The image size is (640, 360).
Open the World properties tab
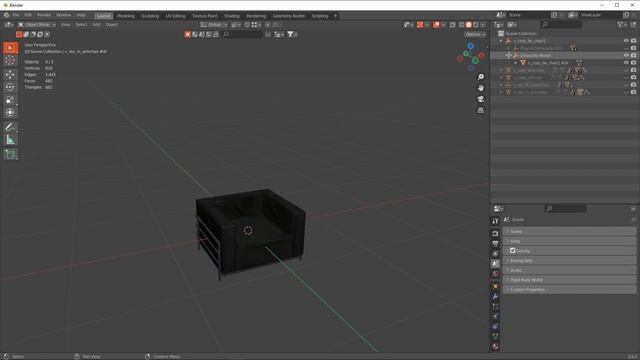(x=495, y=274)
